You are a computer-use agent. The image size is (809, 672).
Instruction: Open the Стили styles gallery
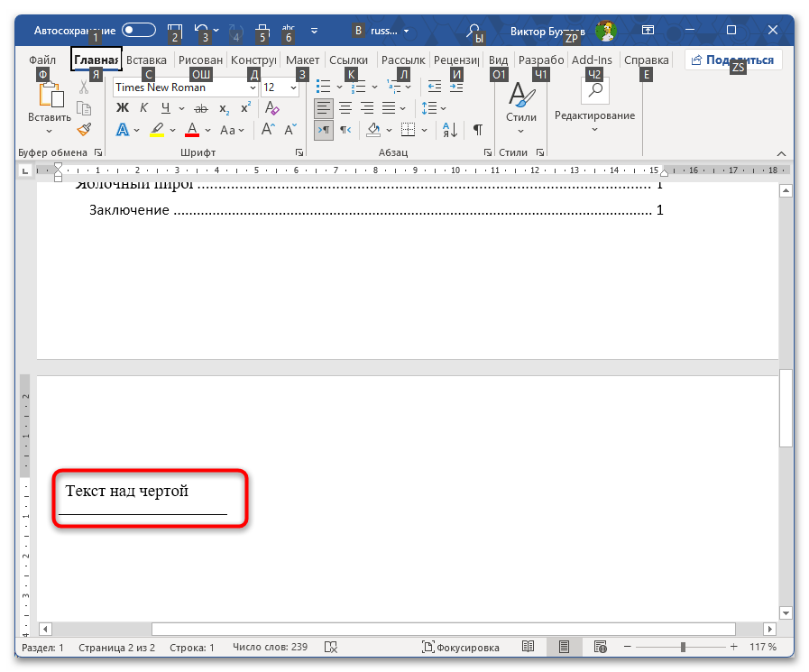click(521, 108)
